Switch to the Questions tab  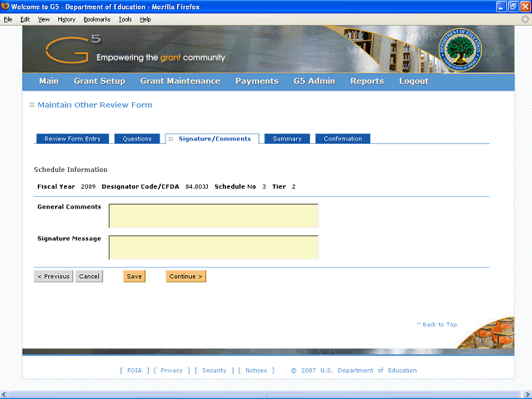click(137, 139)
